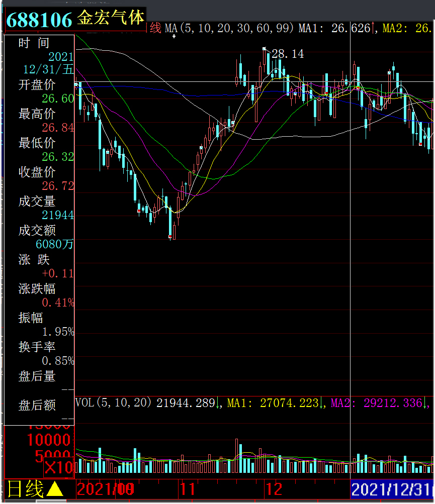Click the highlighted 2021/12/31 date tag

391,489
